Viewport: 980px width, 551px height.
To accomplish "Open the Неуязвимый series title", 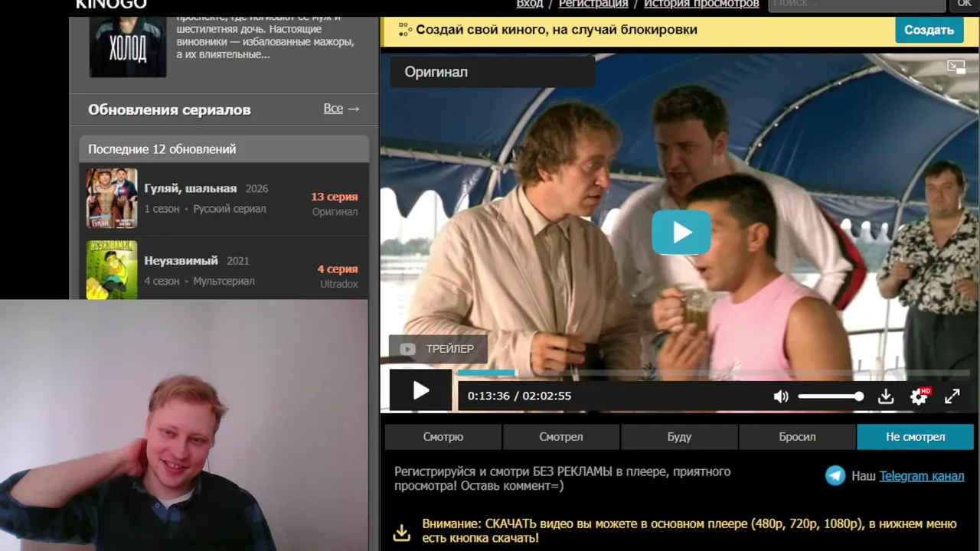I will coord(181,260).
